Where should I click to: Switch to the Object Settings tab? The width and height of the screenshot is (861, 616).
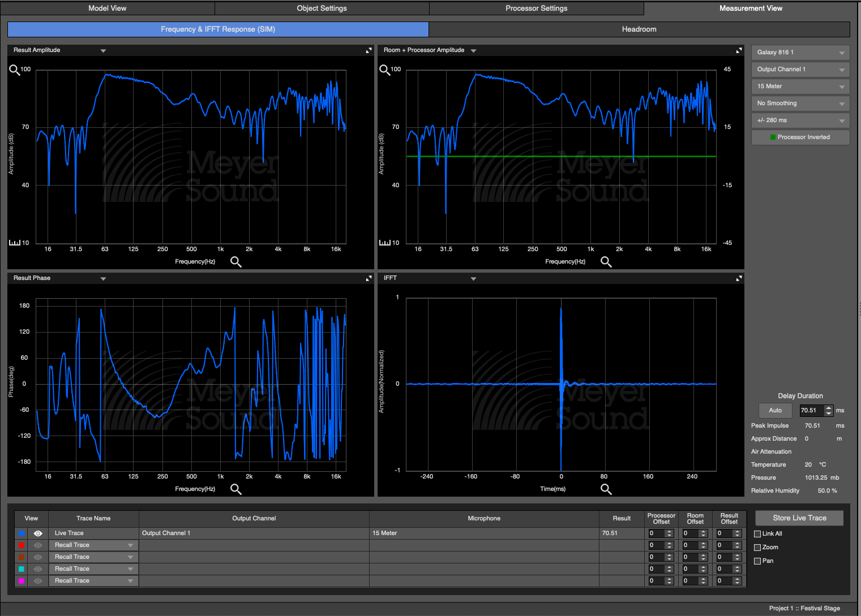pos(322,8)
